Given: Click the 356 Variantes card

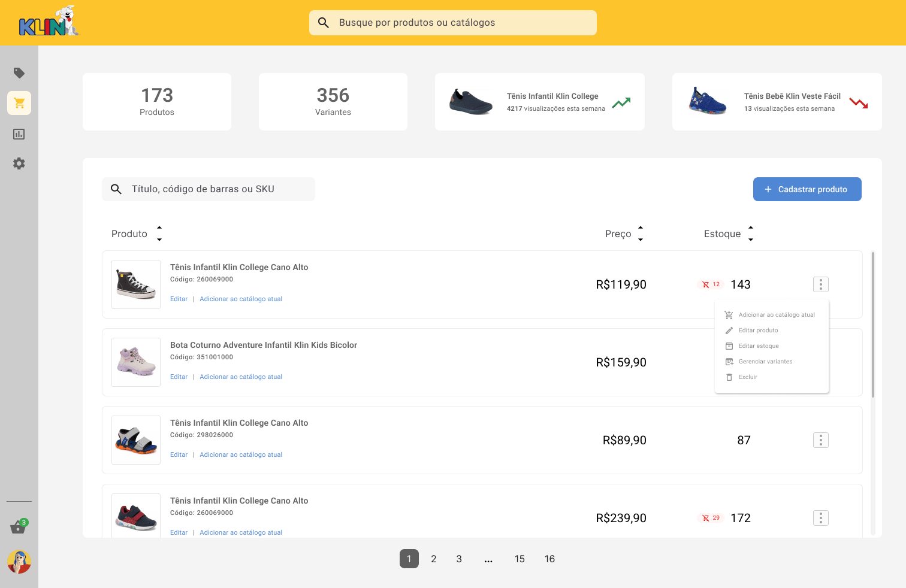Looking at the screenshot, I should 333,102.
